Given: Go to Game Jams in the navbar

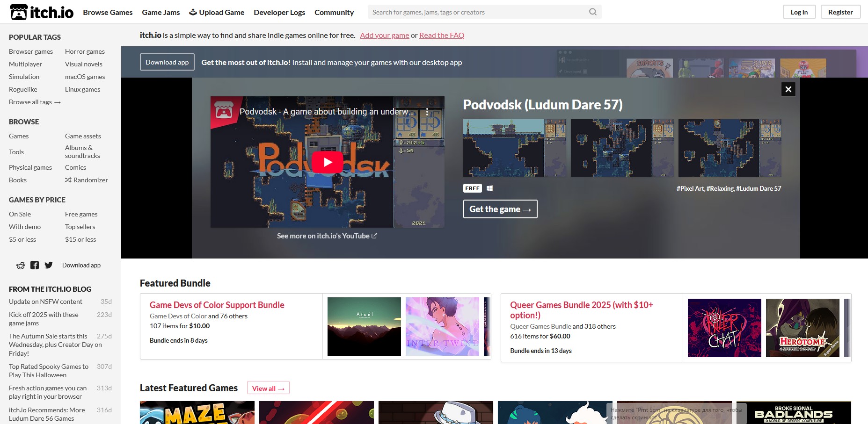Looking at the screenshot, I should 161,12.
